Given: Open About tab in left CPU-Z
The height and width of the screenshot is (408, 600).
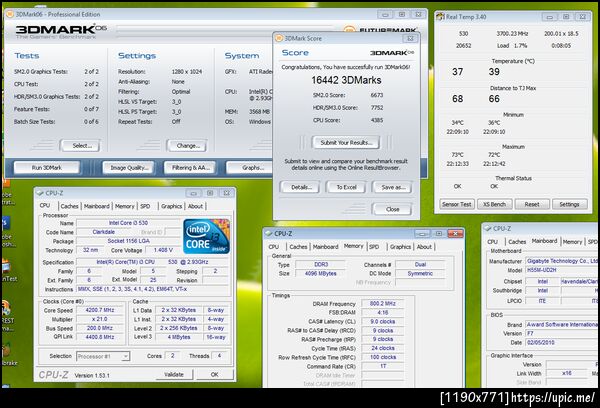Looking at the screenshot, I should (x=195, y=206).
